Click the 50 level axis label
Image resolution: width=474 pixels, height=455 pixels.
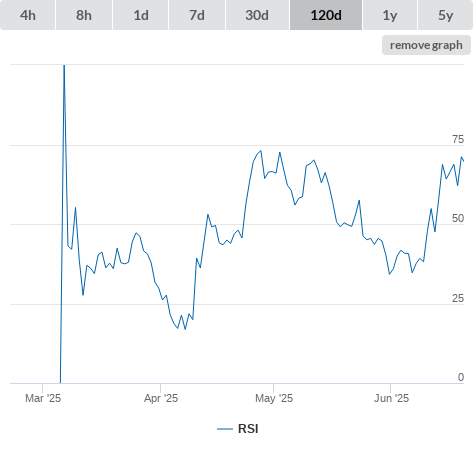coord(458,218)
